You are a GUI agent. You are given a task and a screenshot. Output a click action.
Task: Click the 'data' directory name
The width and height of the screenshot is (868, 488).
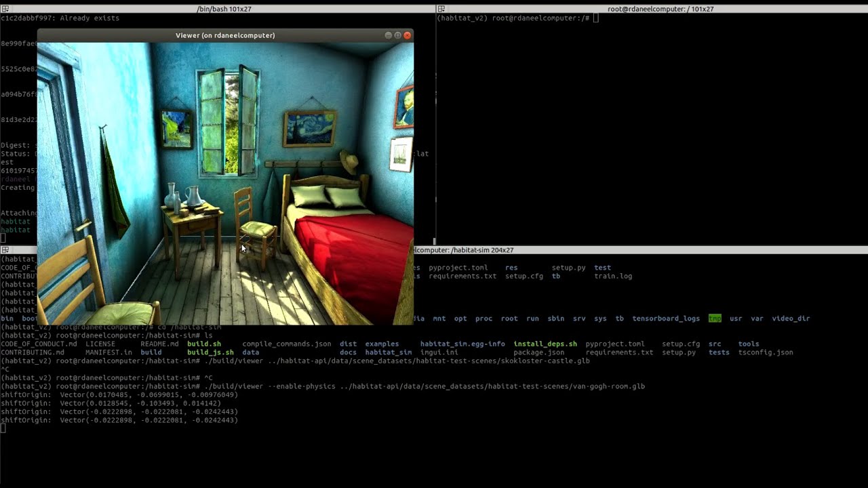(251, 352)
